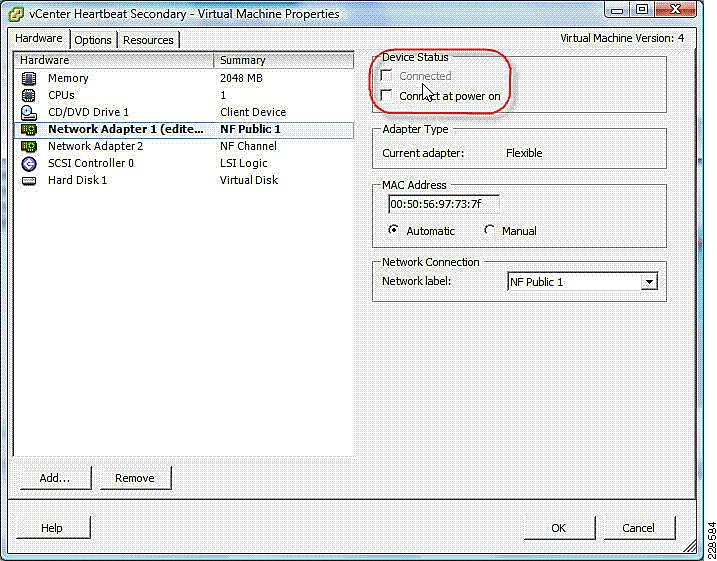
Task: Select Network Adapter 2 row
Action: click(x=184, y=146)
